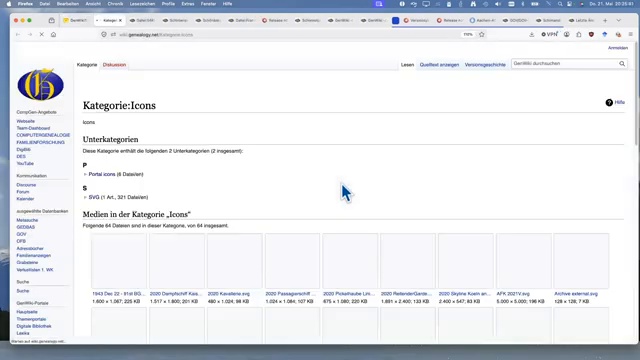The image size is (640, 360).
Task: Click into the GenWiki durchsuchen search field
Action: pyautogui.click(x=564, y=64)
